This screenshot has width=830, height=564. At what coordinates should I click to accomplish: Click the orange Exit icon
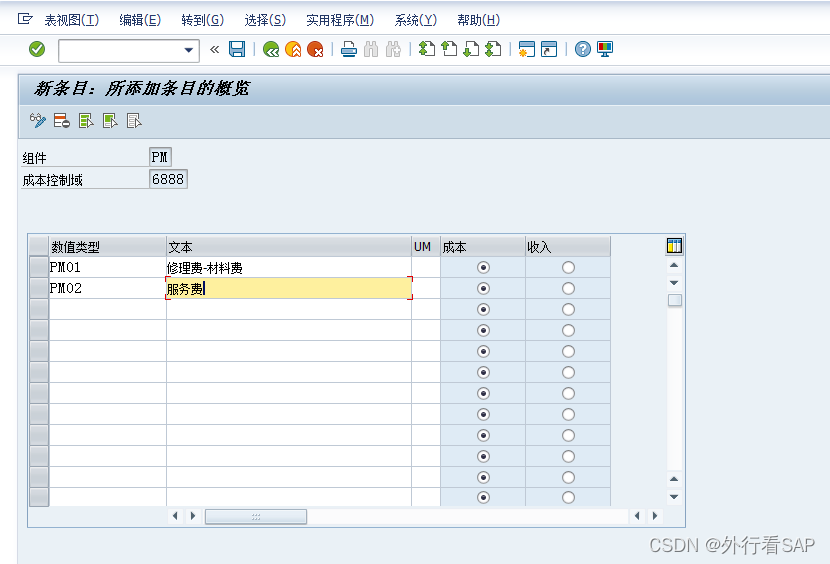(293, 50)
